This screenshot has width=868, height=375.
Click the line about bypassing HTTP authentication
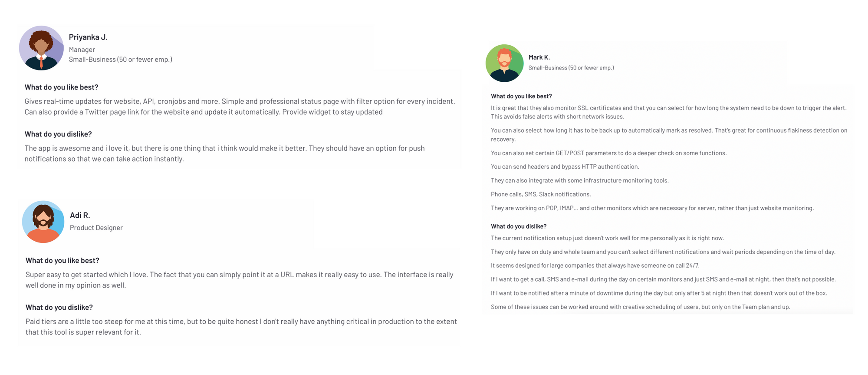click(x=565, y=167)
